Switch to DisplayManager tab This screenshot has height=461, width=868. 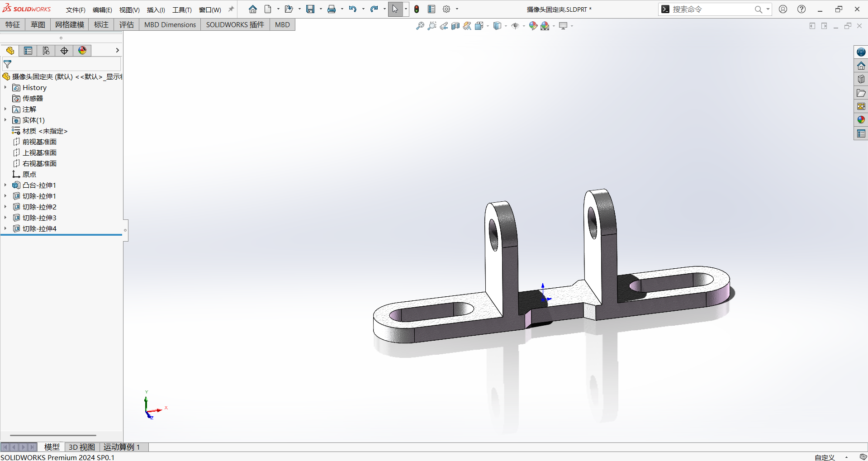[82, 51]
